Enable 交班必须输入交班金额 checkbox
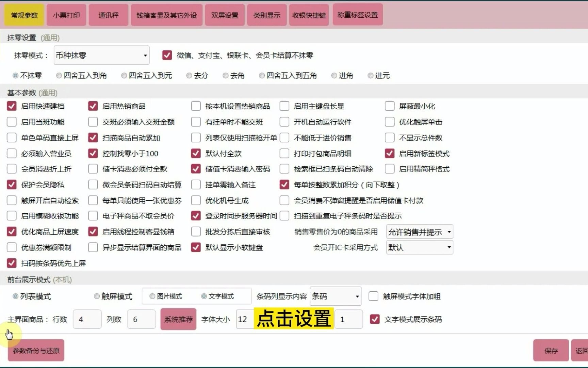This screenshot has height=368, width=588. click(x=93, y=122)
